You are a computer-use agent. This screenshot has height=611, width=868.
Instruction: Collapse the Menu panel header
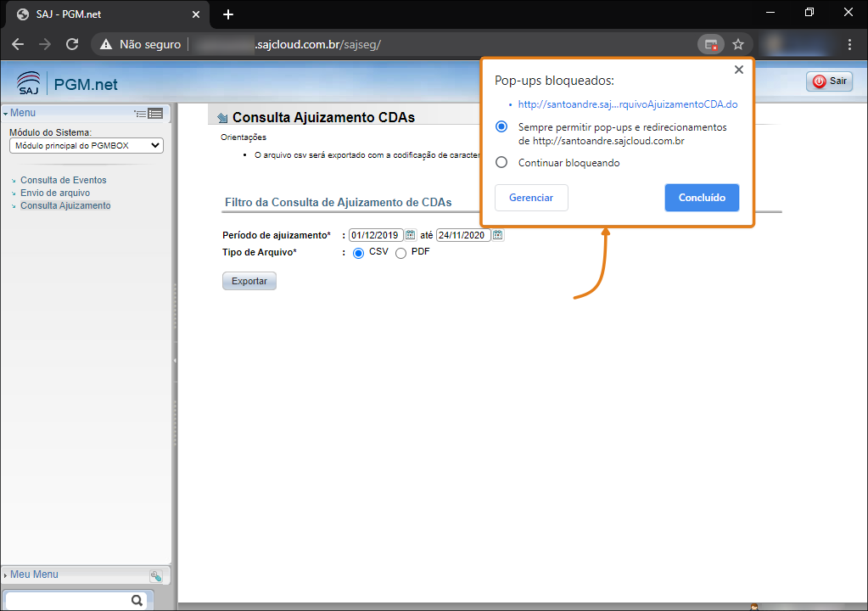pyautogui.click(x=20, y=113)
